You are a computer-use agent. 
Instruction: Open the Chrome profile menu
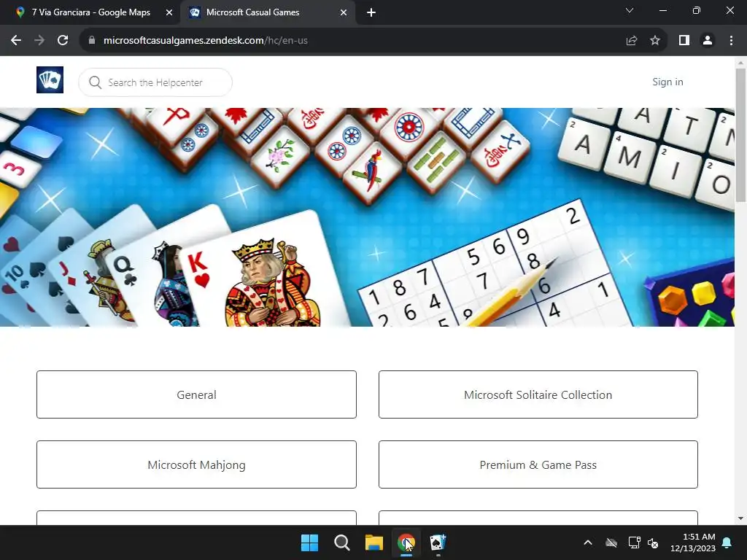708,41
